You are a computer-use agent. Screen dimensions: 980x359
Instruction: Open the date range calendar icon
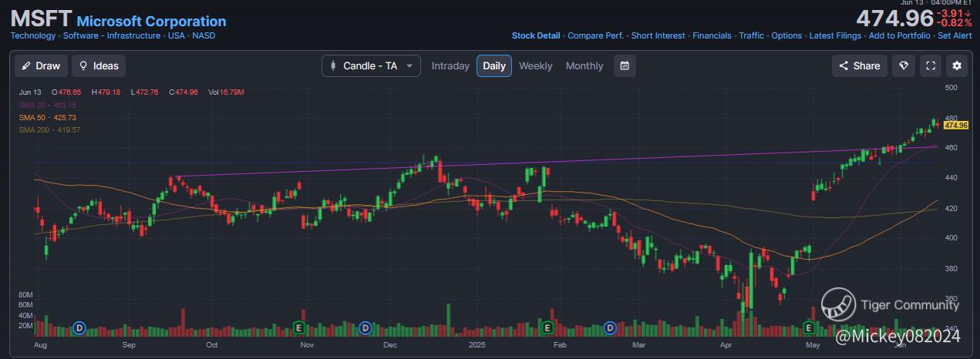pyautogui.click(x=625, y=65)
